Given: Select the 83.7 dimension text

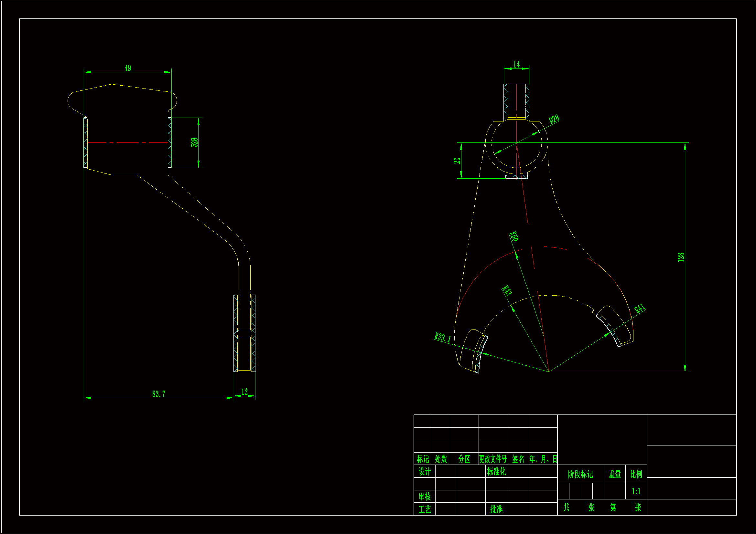Looking at the screenshot, I should tap(159, 394).
